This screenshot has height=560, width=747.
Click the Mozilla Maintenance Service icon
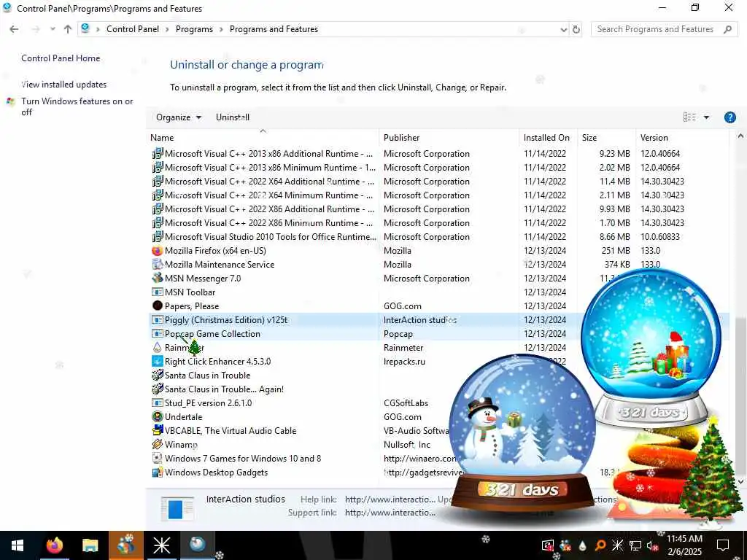158,264
